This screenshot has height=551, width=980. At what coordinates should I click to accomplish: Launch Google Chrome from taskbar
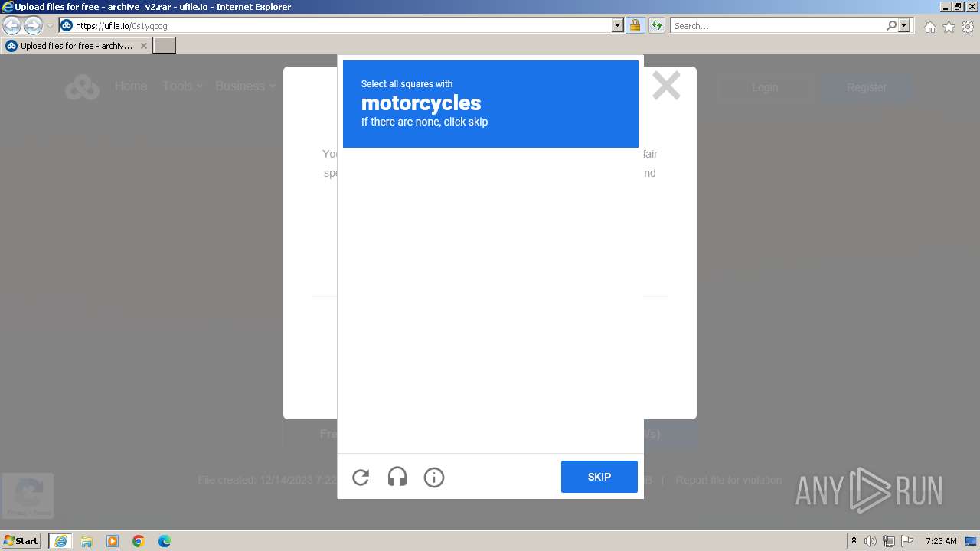(x=139, y=541)
